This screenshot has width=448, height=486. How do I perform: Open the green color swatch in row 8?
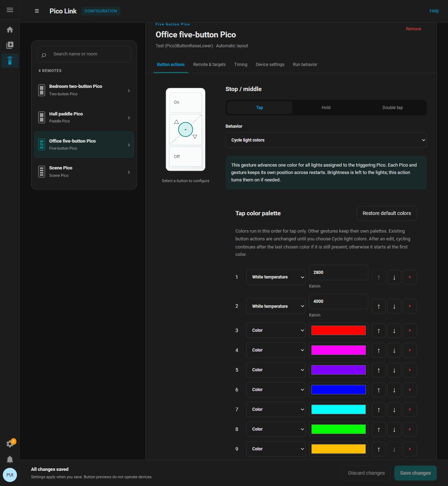pos(339,429)
